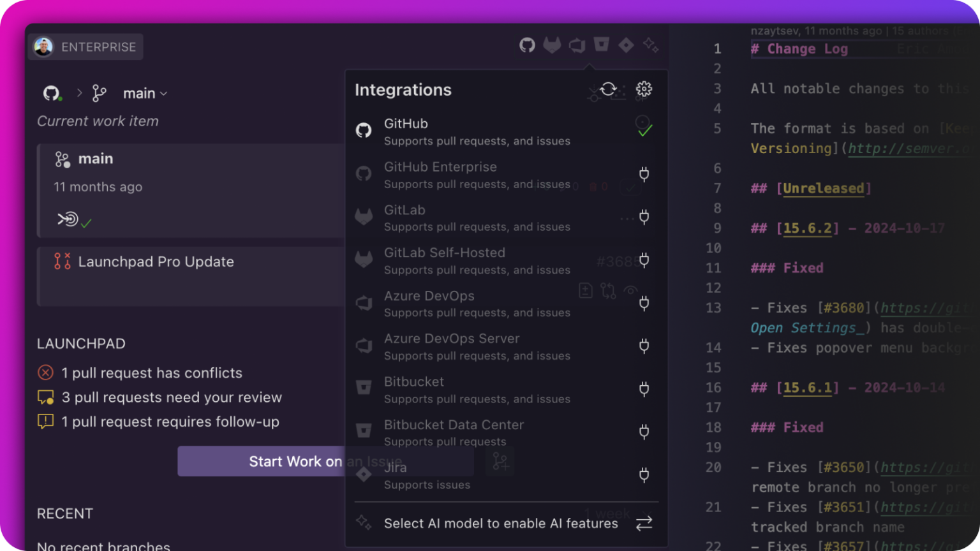Click the Azure DevOps icon in the toolbar

[577, 45]
